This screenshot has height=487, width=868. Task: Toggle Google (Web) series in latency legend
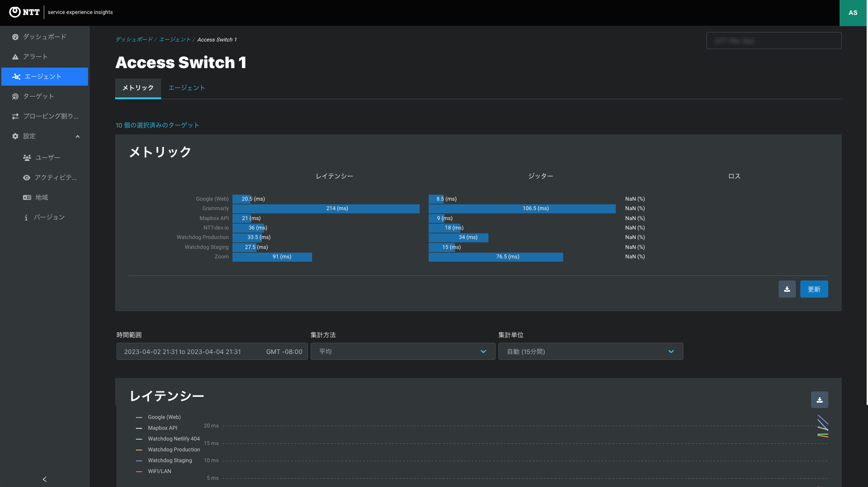[x=164, y=417]
